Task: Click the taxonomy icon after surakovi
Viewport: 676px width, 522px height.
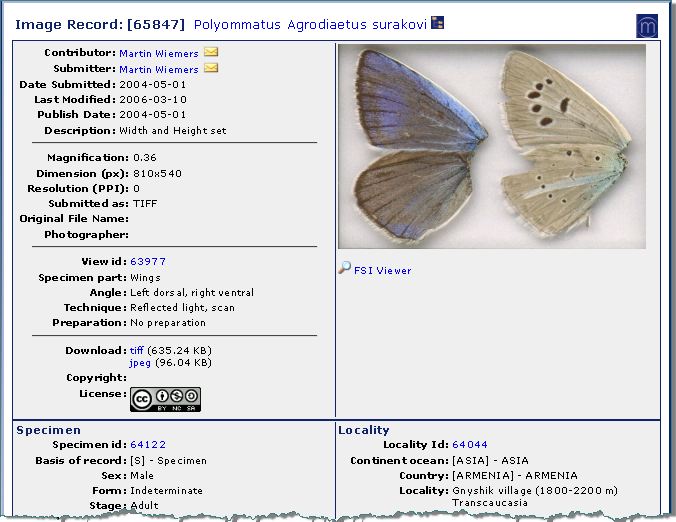Action: [x=438, y=22]
